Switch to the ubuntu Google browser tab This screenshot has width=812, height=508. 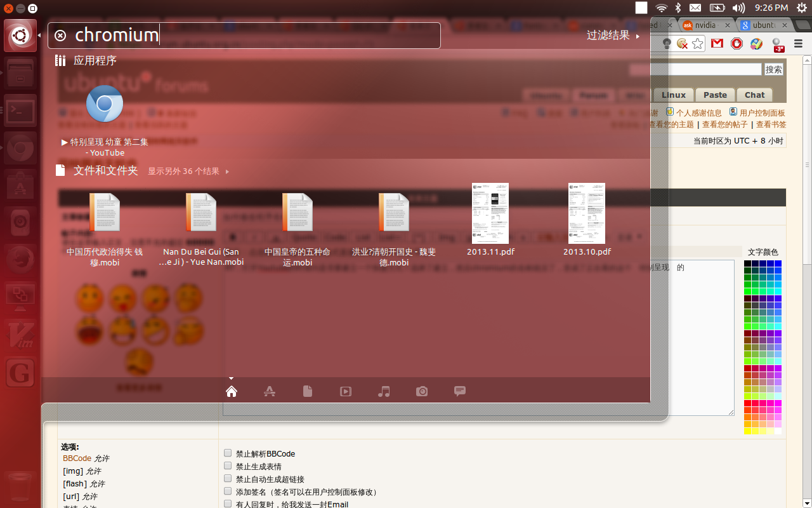pos(764,25)
